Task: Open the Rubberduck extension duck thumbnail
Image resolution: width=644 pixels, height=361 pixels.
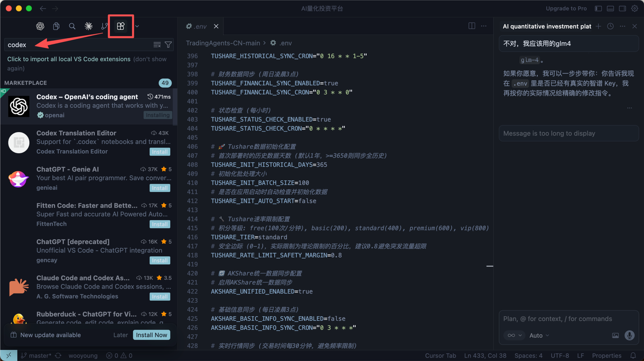Action: tap(19, 320)
